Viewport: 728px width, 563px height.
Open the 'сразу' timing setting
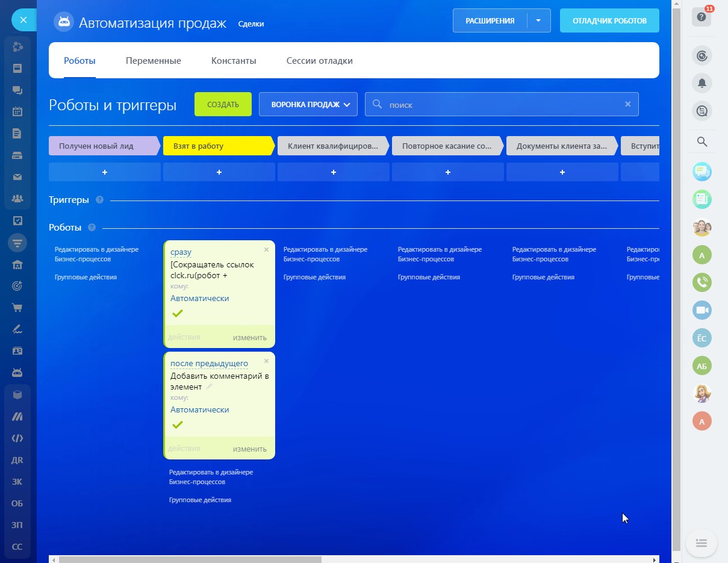point(181,252)
